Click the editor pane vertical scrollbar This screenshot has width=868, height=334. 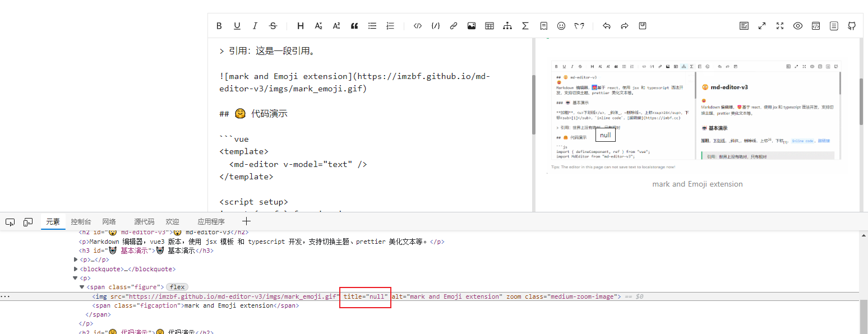coord(533,104)
